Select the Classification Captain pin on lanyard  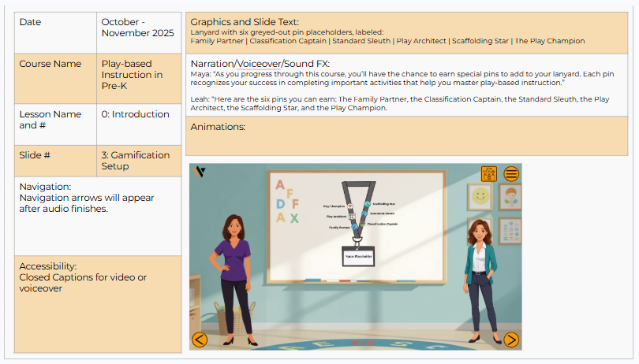(x=362, y=224)
